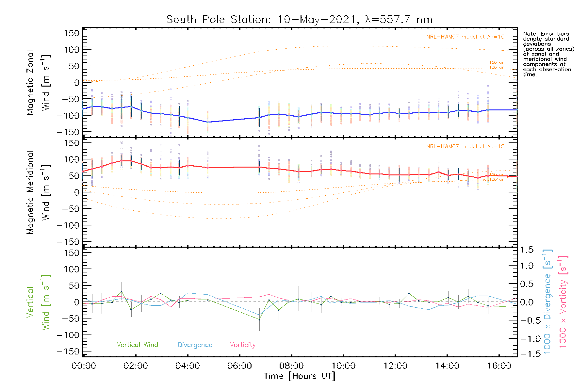Click NRL-HWM07 model label in zonal panel
The height and width of the screenshot is (392, 588).
[465, 37]
